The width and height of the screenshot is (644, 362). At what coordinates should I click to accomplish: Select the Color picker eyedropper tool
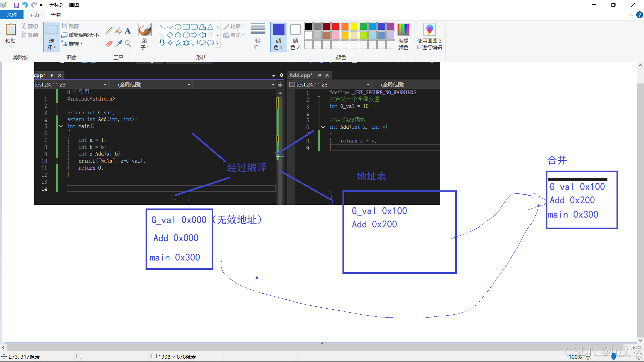tap(118, 44)
